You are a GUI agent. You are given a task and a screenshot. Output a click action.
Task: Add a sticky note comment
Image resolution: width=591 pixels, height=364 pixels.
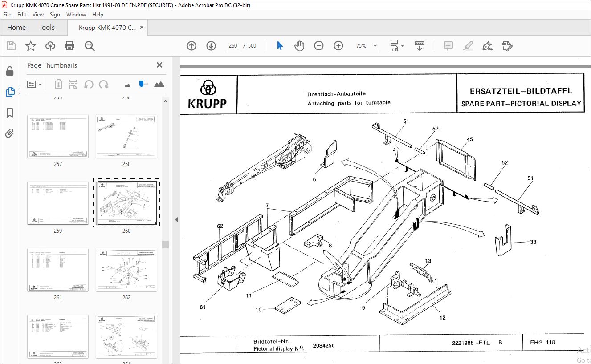[448, 46]
